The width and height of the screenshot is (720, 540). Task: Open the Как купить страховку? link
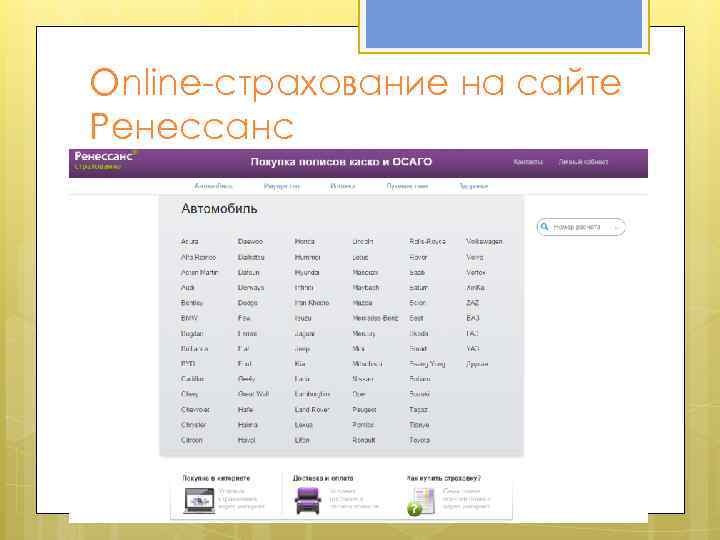(x=444, y=478)
